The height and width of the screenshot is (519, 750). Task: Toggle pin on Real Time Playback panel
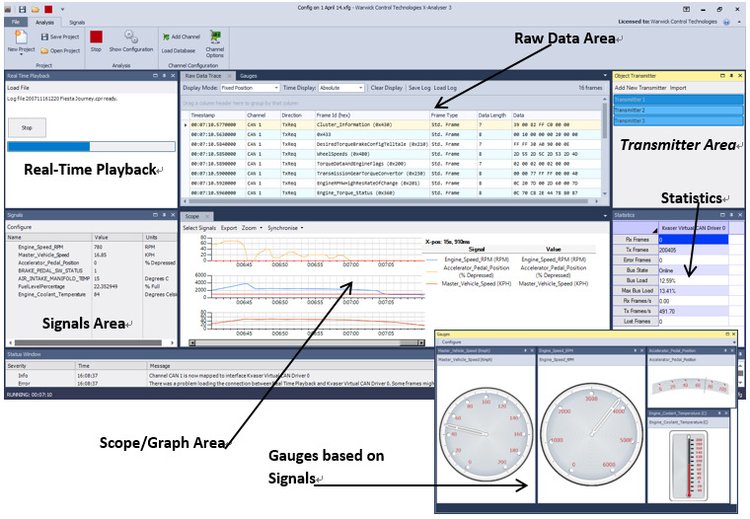tap(163, 75)
